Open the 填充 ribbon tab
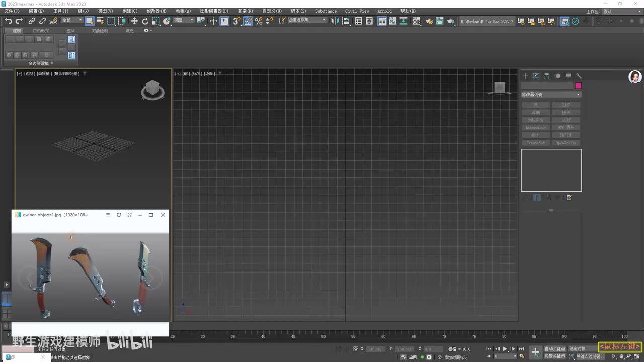644x362 pixels. [x=129, y=31]
